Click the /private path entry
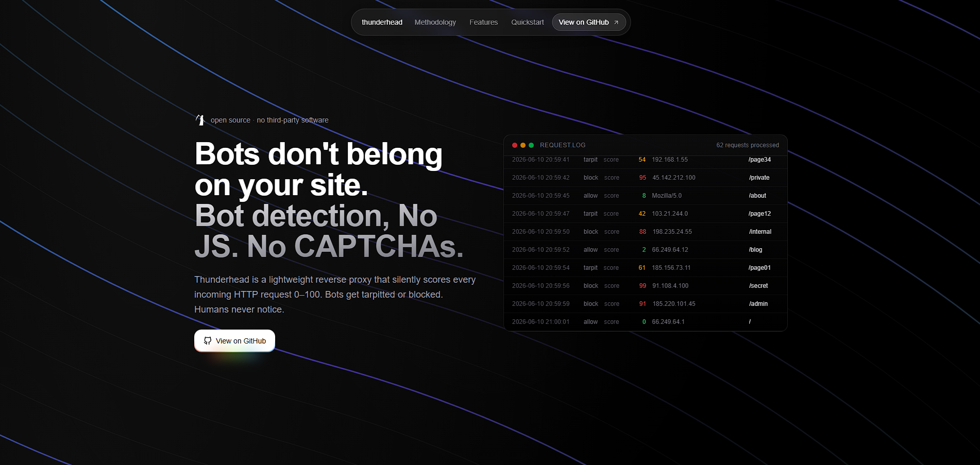Image resolution: width=980 pixels, height=465 pixels. click(x=759, y=178)
